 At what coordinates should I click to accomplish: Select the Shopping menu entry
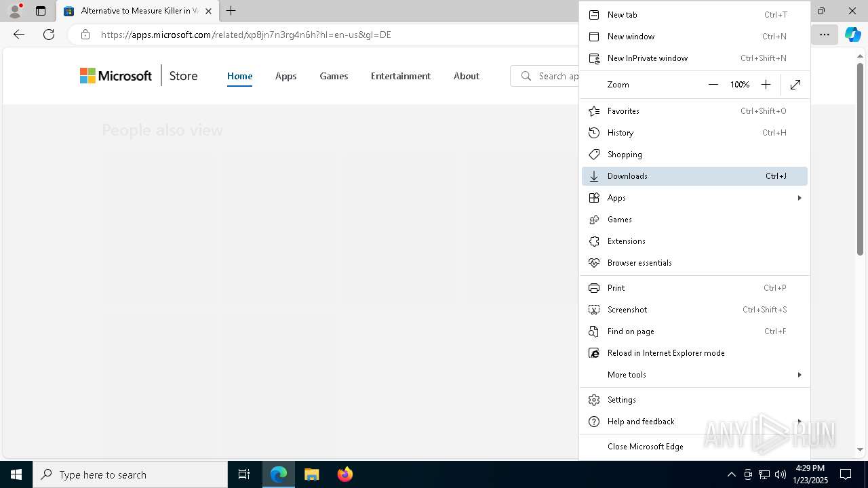pos(694,154)
